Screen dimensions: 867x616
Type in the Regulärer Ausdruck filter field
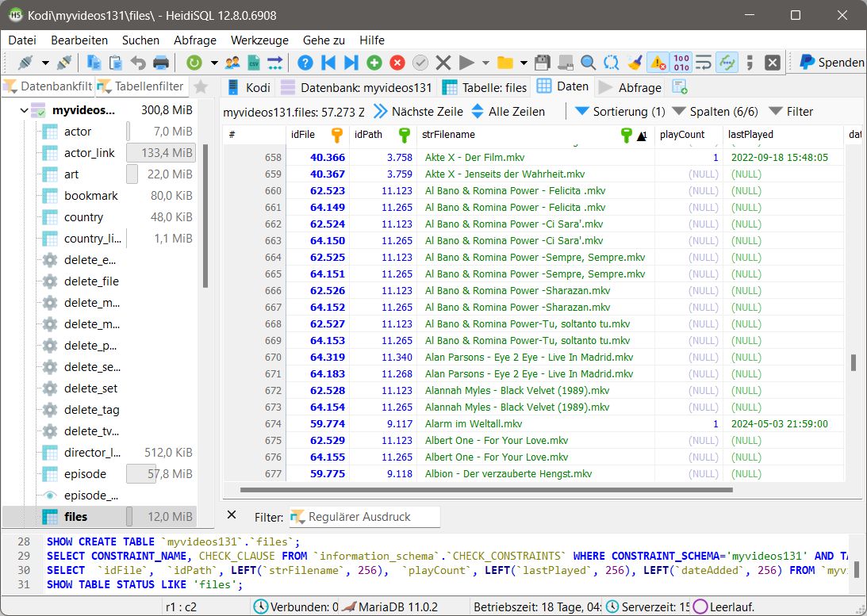coord(364,517)
